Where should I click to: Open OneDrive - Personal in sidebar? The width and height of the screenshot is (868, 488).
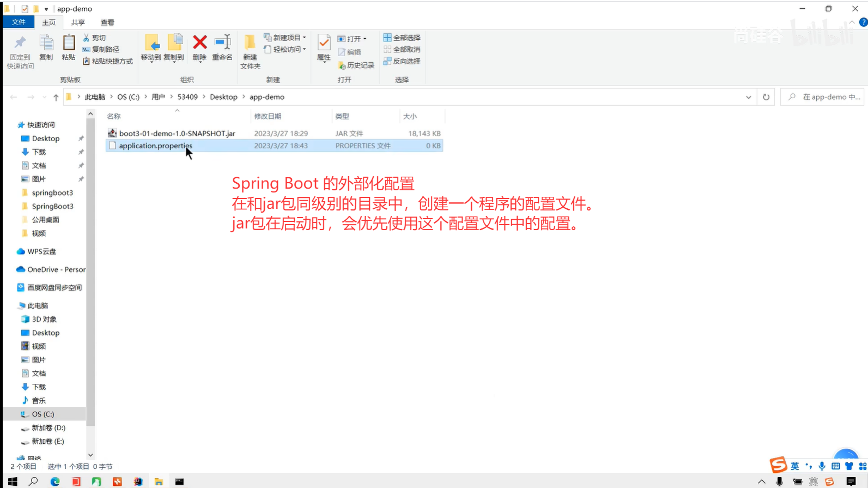(51, 269)
